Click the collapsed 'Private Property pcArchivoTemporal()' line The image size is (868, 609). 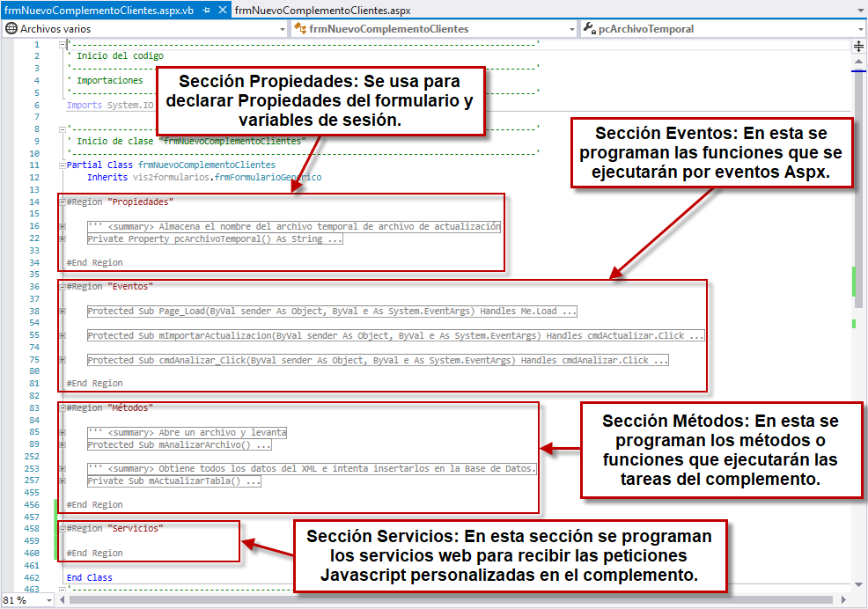(215, 238)
